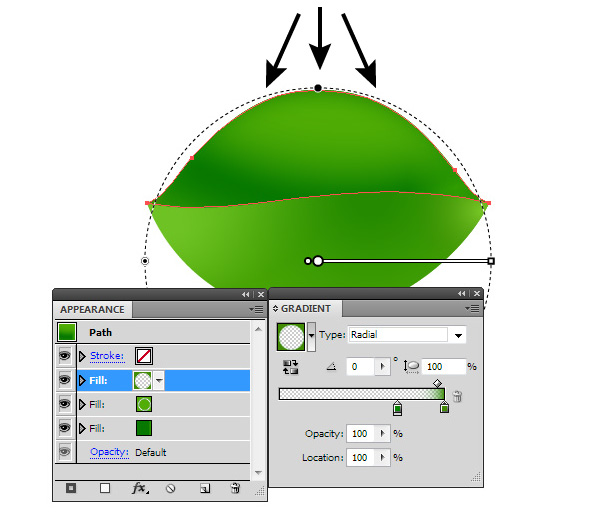Click the Clear Appearance icon
600x518 pixels.
(171, 488)
